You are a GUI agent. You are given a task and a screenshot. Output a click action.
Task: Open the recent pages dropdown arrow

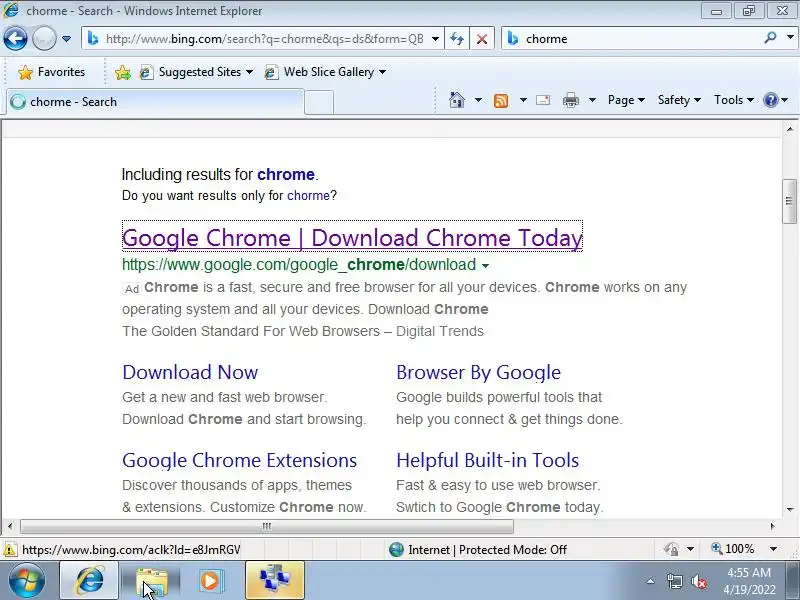[x=66, y=39]
